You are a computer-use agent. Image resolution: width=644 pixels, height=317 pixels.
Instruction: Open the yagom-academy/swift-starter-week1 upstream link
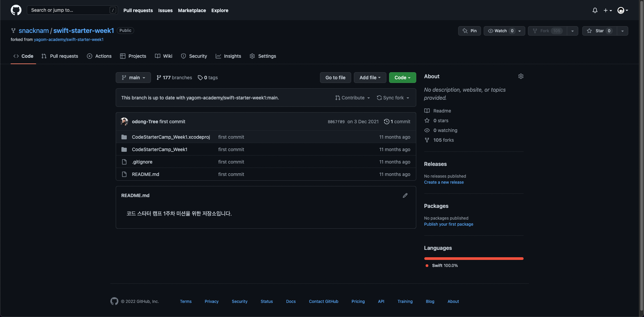(69, 40)
